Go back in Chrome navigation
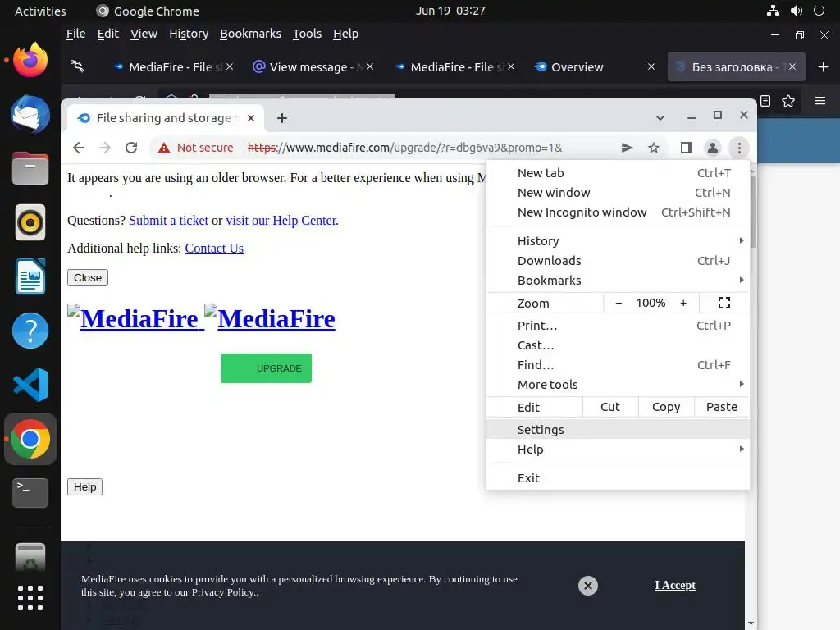Image resolution: width=840 pixels, height=630 pixels. 79,148
